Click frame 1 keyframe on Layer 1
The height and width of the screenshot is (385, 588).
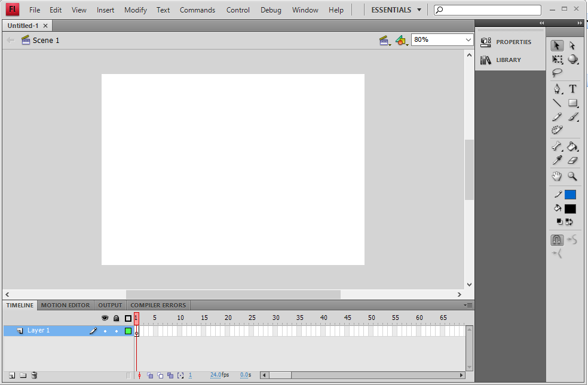tap(136, 331)
